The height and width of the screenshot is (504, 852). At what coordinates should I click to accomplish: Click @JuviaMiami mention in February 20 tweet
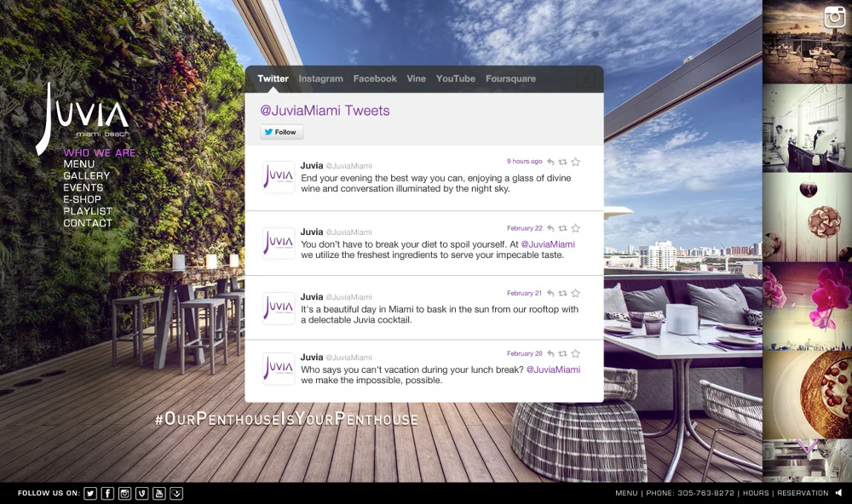pyautogui.click(x=553, y=369)
